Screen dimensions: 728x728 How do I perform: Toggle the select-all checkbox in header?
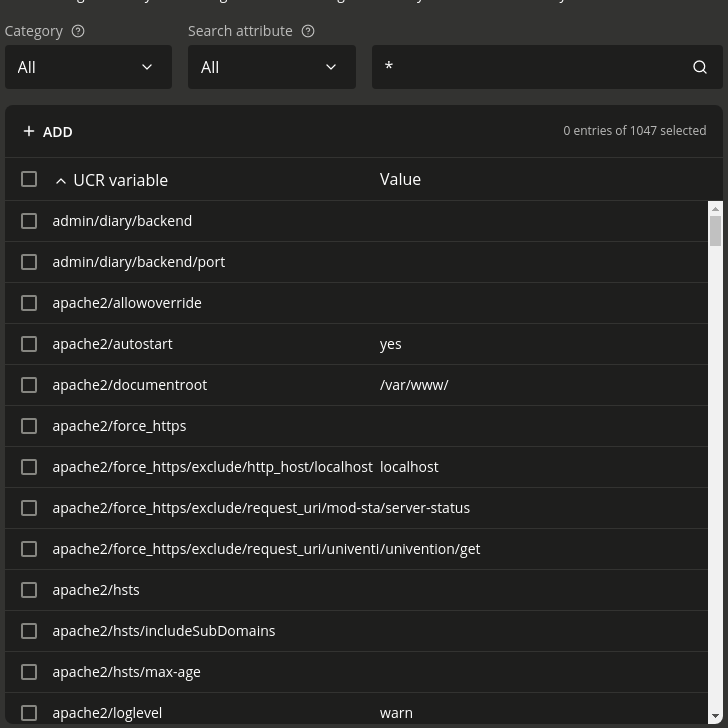click(29, 179)
